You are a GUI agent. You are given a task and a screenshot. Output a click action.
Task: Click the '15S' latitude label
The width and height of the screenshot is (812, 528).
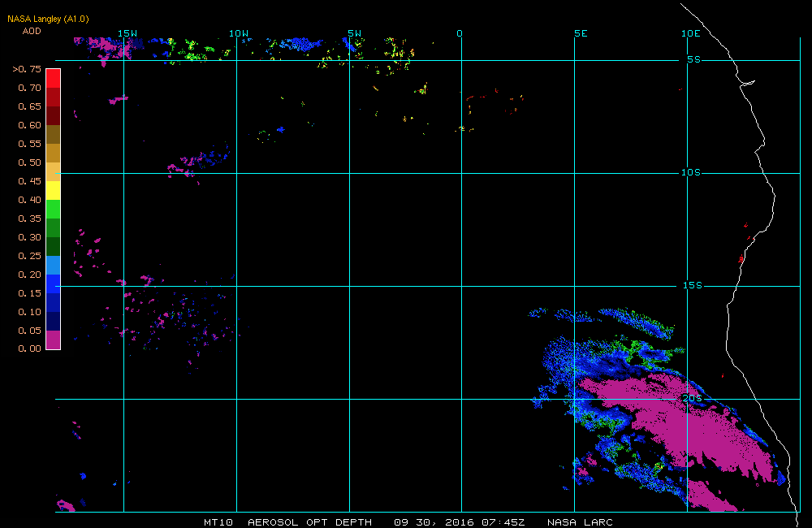pyautogui.click(x=693, y=285)
